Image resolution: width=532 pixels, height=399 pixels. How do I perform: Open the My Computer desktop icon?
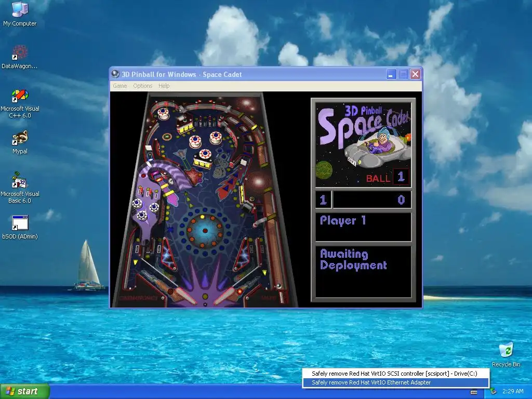[x=20, y=14]
